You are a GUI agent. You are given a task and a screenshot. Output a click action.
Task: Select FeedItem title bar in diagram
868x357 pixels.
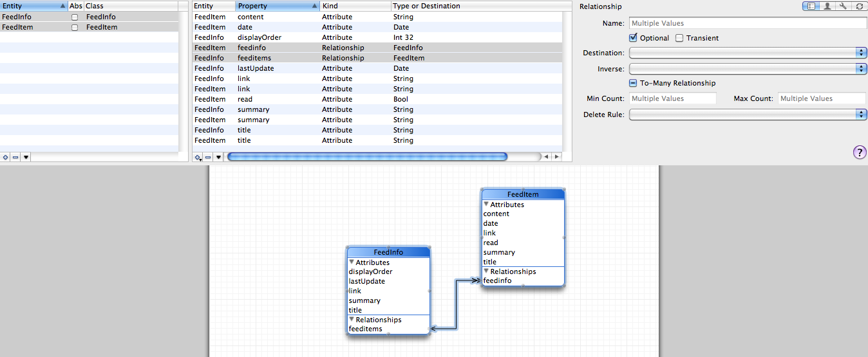coord(523,194)
